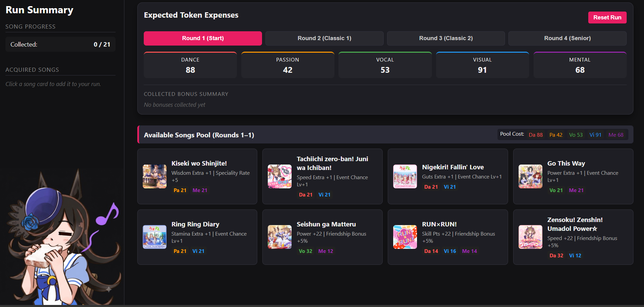Click 'Zensoku! Zenshin! Umadol Power' title

coord(575,224)
